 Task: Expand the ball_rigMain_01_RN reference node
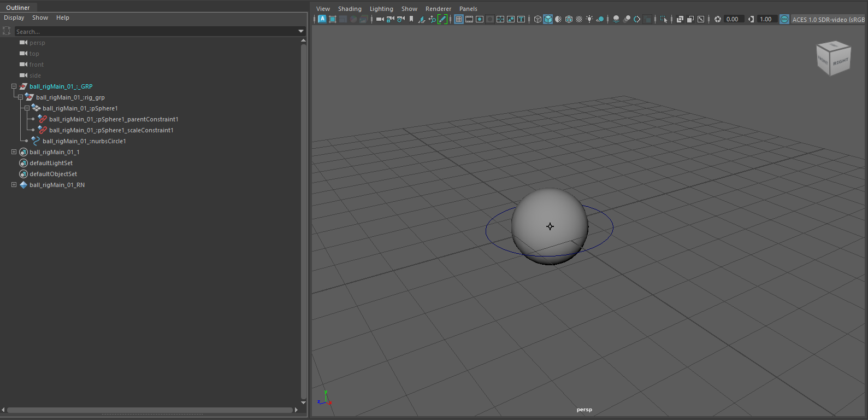coord(14,185)
